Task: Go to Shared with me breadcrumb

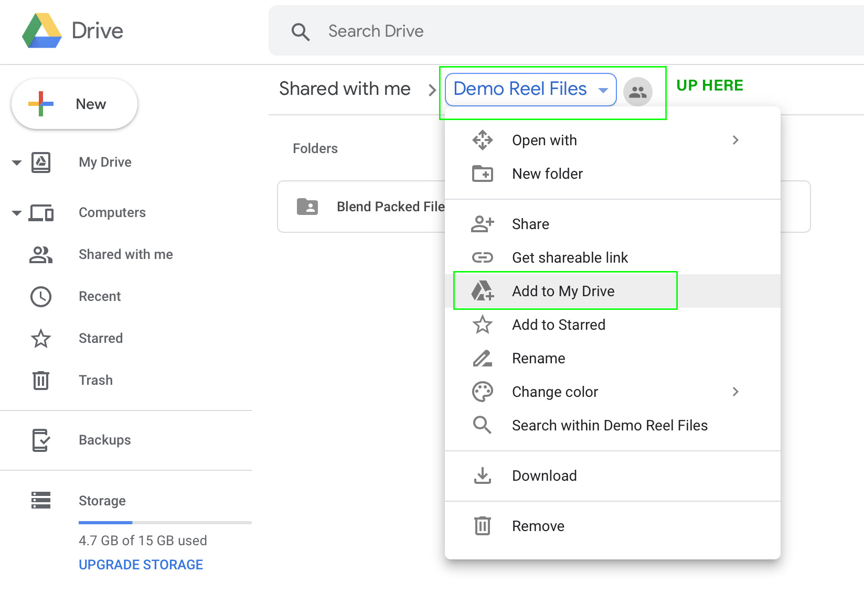Action: pos(345,89)
